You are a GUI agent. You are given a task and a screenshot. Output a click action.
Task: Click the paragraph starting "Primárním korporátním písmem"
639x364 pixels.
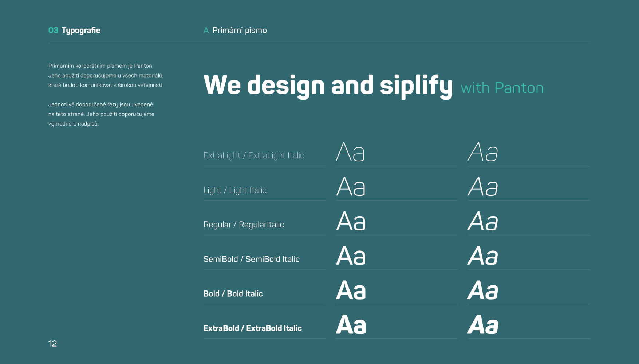(106, 75)
